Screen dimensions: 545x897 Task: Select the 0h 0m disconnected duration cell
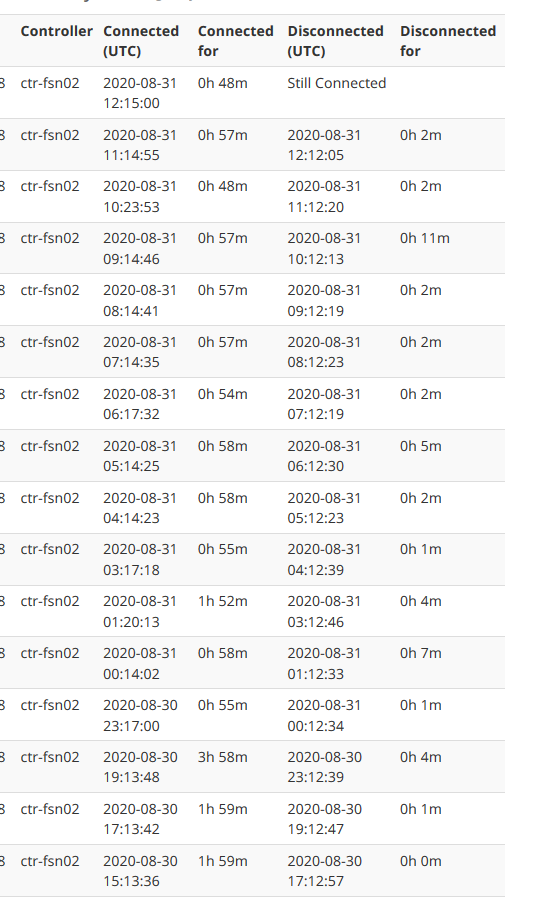click(420, 861)
